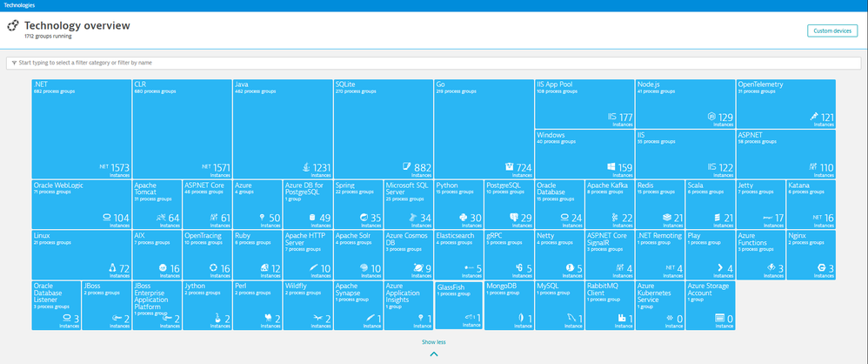Click the Redis icon beside 21
This screenshot has height=364, width=868.
(666, 218)
